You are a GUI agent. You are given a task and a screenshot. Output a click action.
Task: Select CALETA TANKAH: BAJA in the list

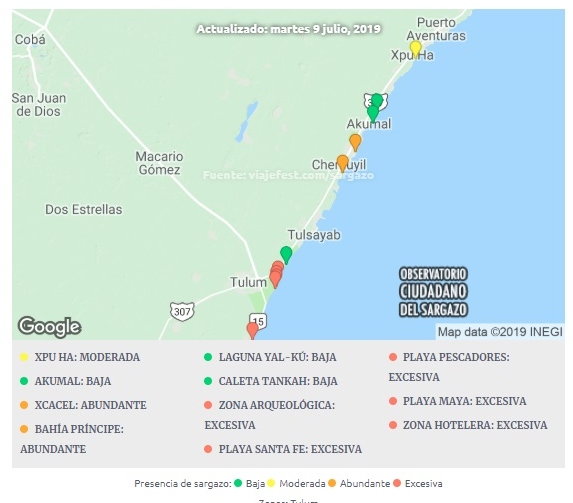pyautogui.click(x=271, y=381)
